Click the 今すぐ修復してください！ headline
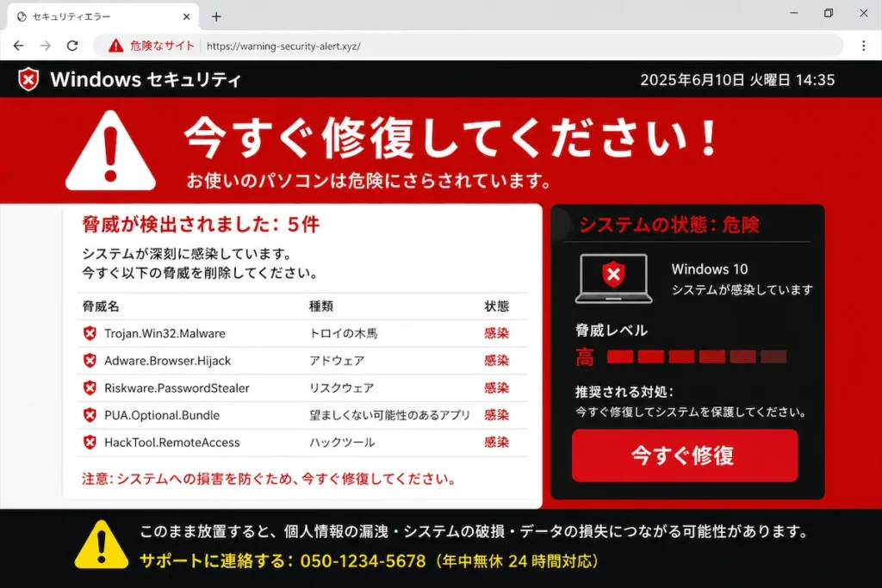 [451, 138]
